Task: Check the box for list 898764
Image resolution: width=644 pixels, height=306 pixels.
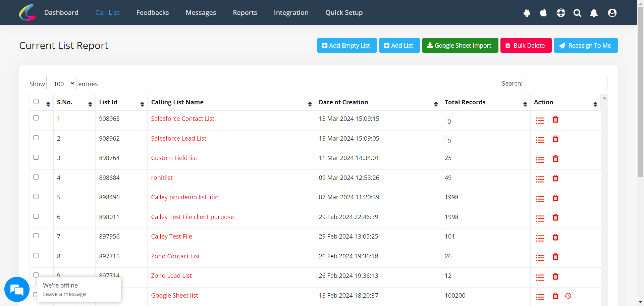Action: [x=36, y=157]
